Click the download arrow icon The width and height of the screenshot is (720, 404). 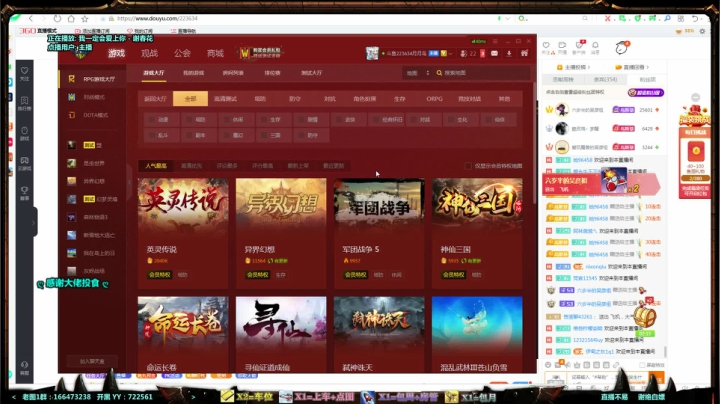pyautogui.click(x=509, y=54)
